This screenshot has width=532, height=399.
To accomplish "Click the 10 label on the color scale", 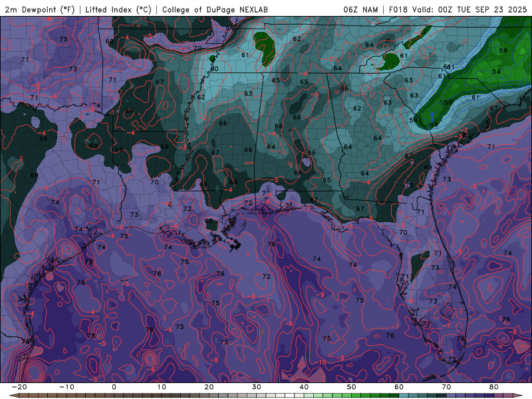I will pos(162,387).
